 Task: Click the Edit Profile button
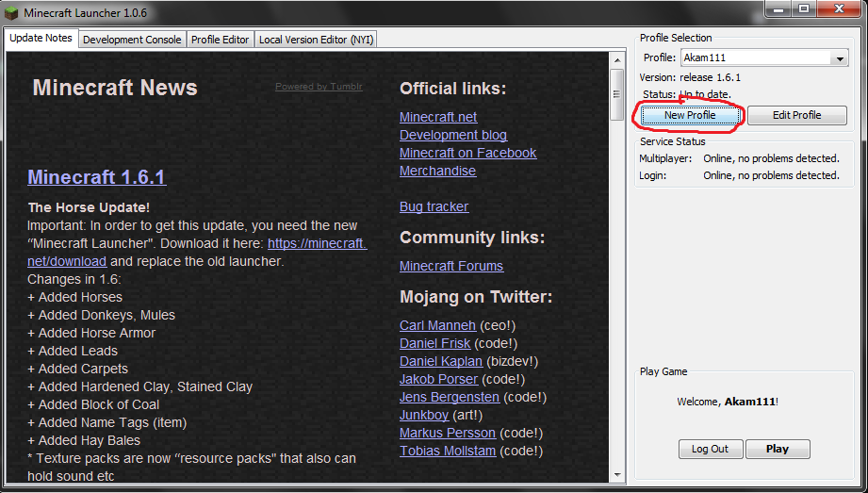point(796,115)
